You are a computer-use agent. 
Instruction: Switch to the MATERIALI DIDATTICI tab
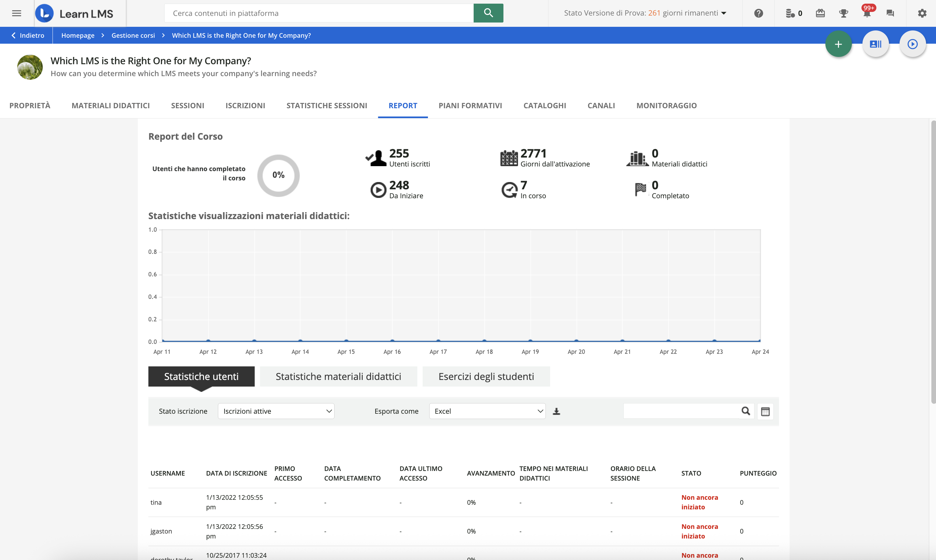pos(111,106)
